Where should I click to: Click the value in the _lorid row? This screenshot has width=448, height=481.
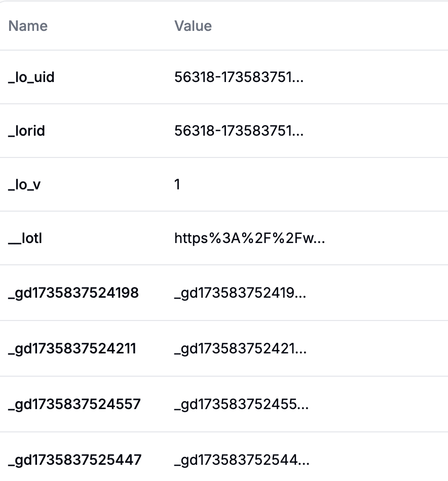click(x=239, y=131)
